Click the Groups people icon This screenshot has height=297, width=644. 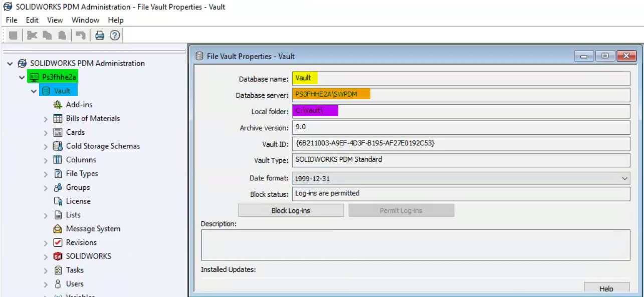click(x=58, y=187)
